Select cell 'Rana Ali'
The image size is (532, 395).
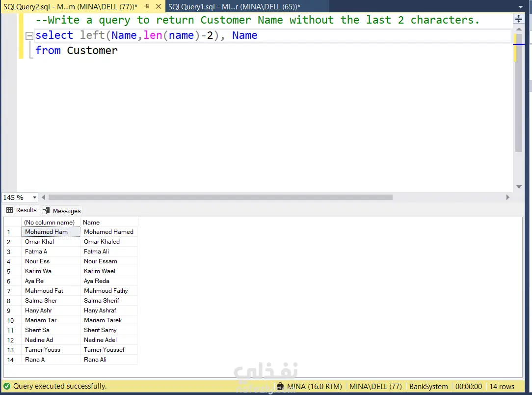coord(109,360)
